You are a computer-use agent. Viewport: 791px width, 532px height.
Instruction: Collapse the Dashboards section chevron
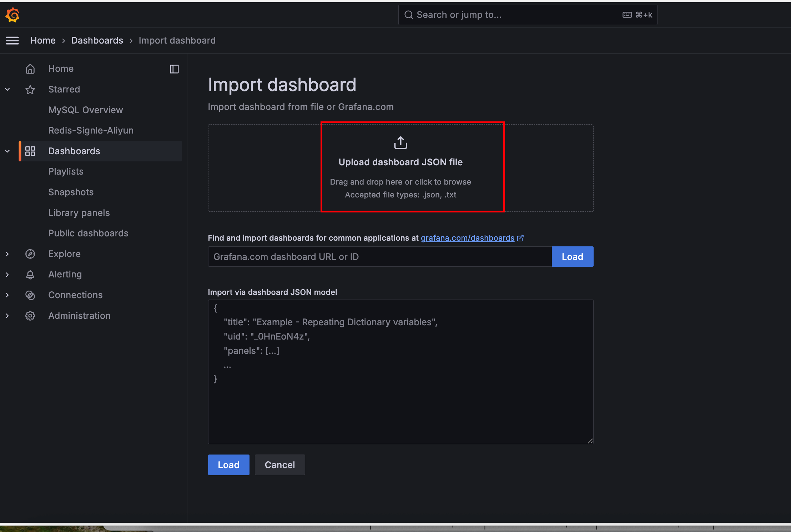[7, 151]
